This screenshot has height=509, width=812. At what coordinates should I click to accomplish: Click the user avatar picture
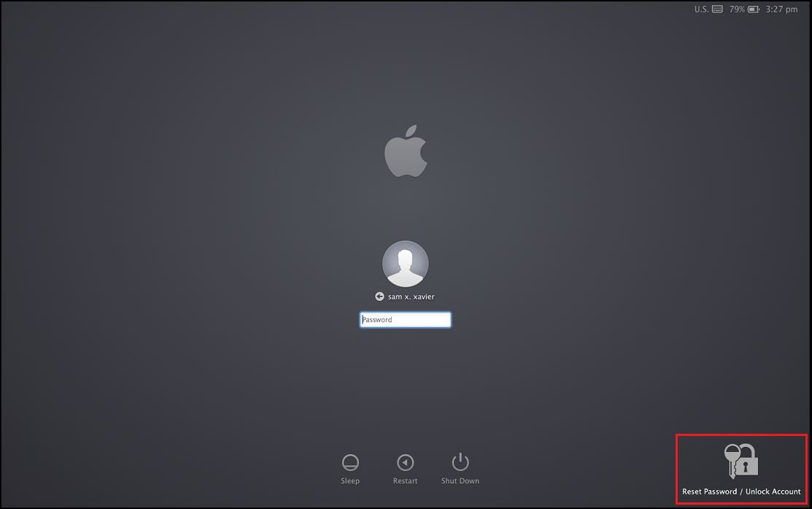405,264
